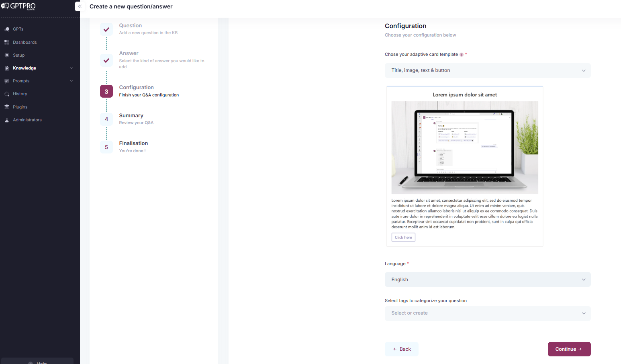Collapse the sidebar with the double-chevron control
The height and width of the screenshot is (364, 621).
pyautogui.click(x=80, y=6)
